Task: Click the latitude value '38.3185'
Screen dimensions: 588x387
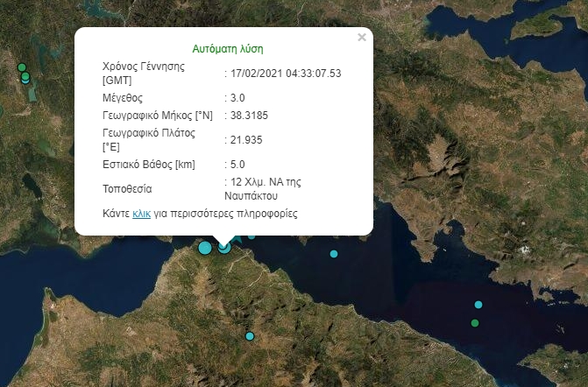Action: 249,116
